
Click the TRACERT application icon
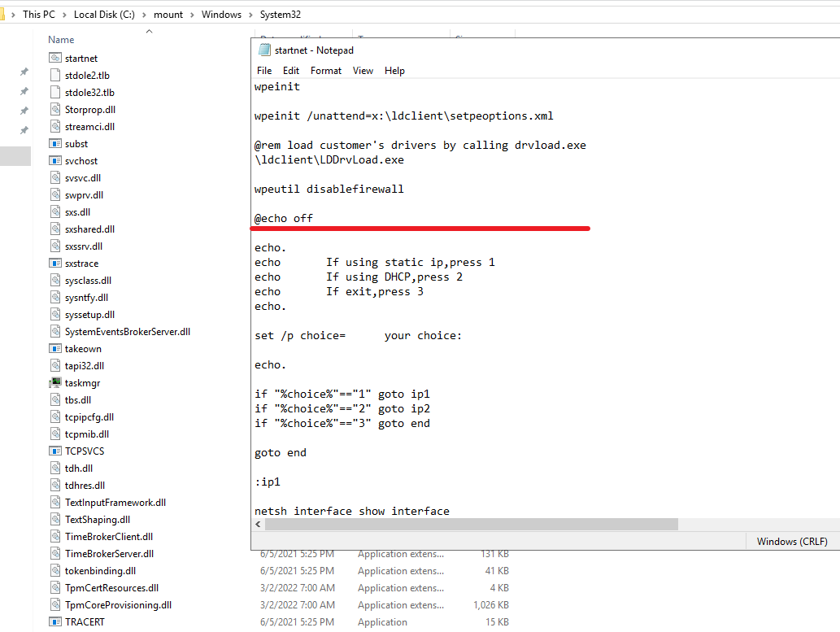coord(55,622)
